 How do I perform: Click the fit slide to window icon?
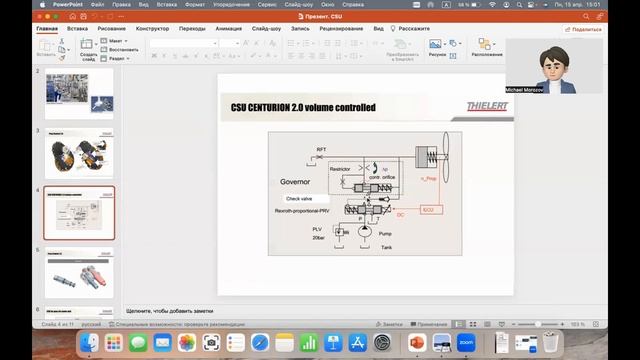596,324
